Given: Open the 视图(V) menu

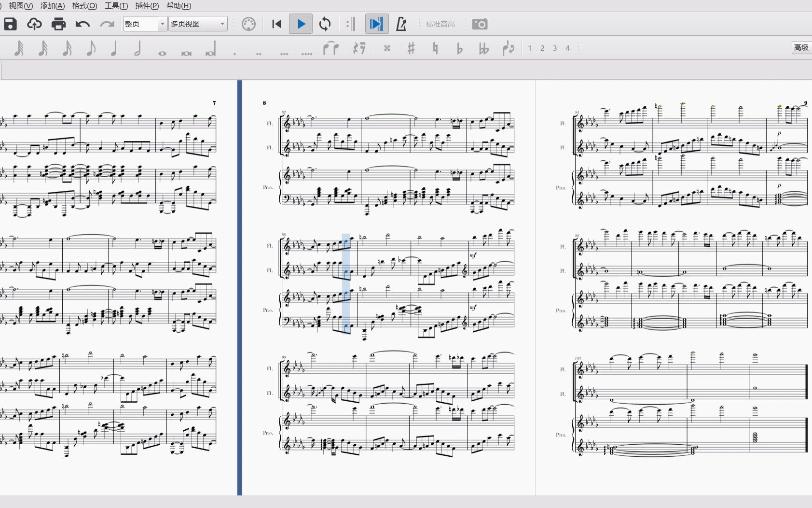Looking at the screenshot, I should 21,6.
